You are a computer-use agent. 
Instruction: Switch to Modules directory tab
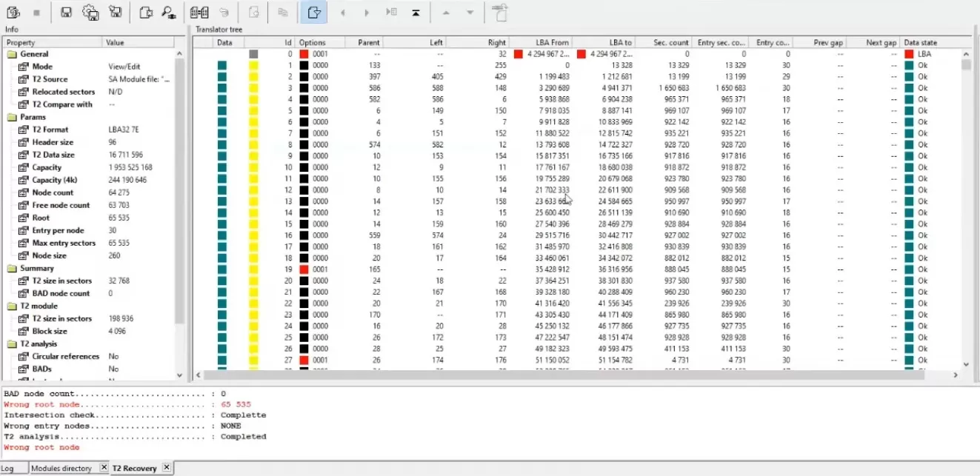click(x=61, y=468)
